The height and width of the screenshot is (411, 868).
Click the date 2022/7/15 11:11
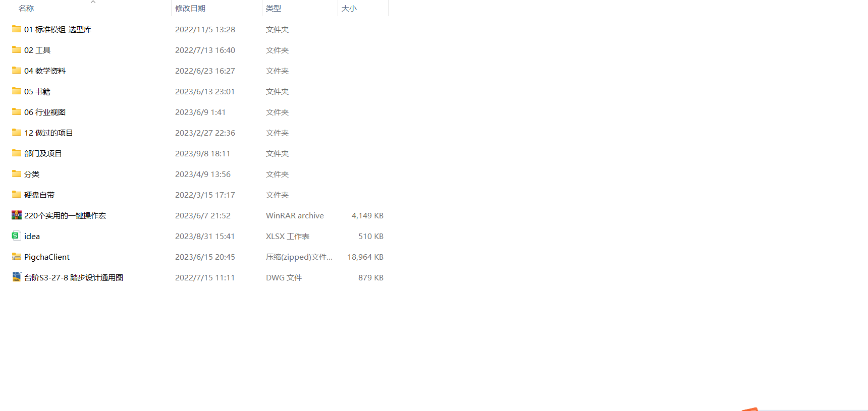point(205,278)
